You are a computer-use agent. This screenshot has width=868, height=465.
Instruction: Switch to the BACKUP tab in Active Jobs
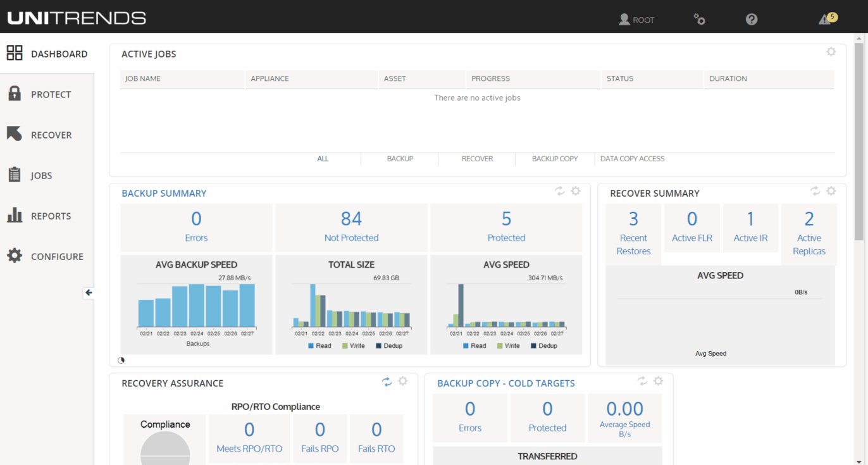coord(400,159)
